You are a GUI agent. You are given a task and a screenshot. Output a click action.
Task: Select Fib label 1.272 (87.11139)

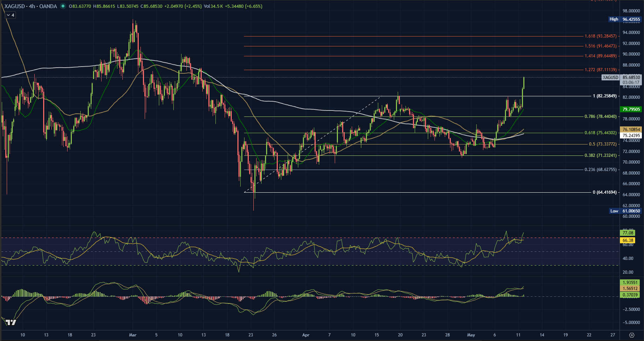[x=600, y=70]
